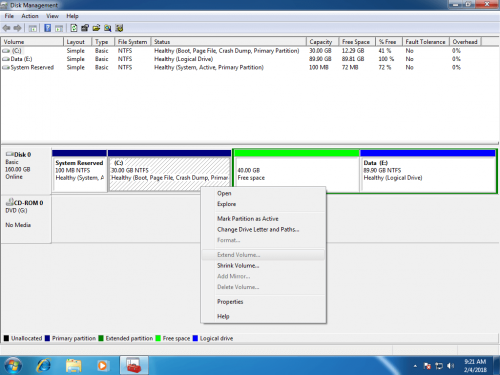Sort by the Capacity column header
500x375 pixels.
322,42
